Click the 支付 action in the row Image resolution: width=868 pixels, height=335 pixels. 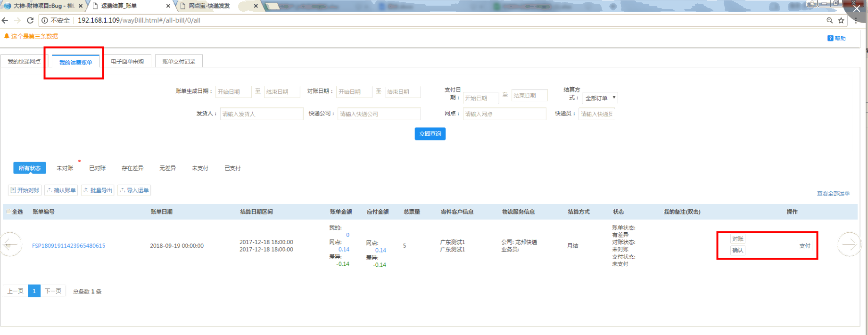(x=804, y=245)
